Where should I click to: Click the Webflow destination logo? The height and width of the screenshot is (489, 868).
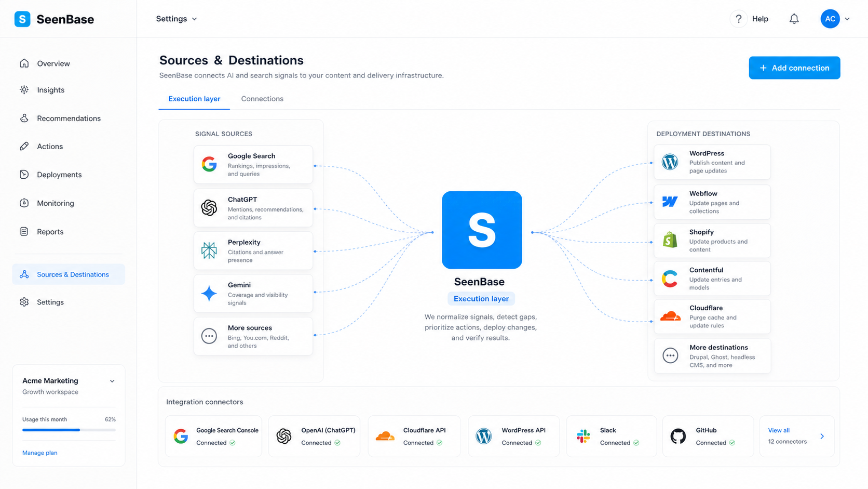pyautogui.click(x=670, y=201)
